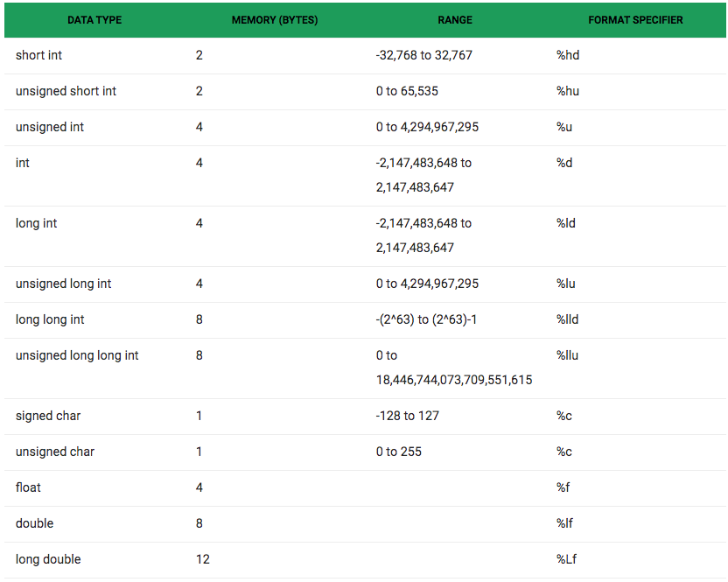Viewport: 728px width, 582px height.
Task: Click the %hu format specifier
Action: click(568, 91)
